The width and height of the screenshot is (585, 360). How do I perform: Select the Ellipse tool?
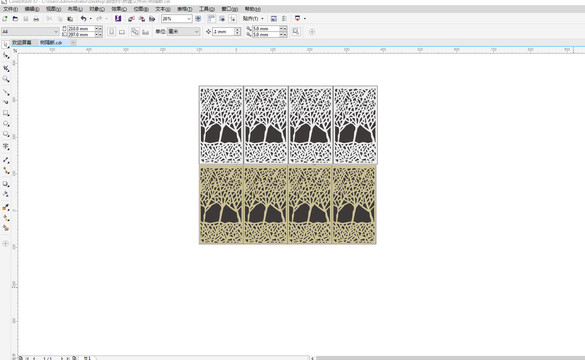tap(6, 123)
